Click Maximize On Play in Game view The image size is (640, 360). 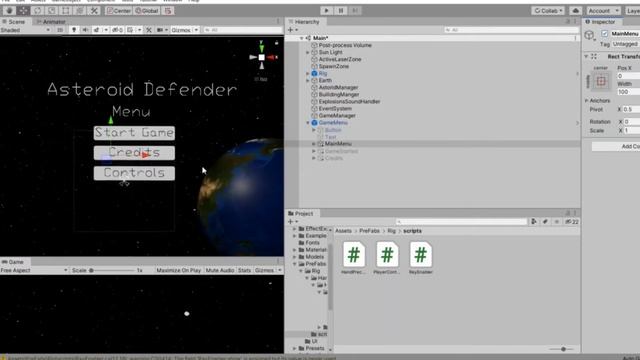point(178,270)
